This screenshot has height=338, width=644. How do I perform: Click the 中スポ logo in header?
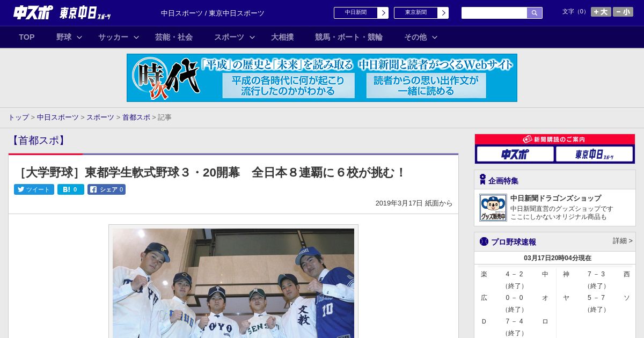pyautogui.click(x=33, y=12)
